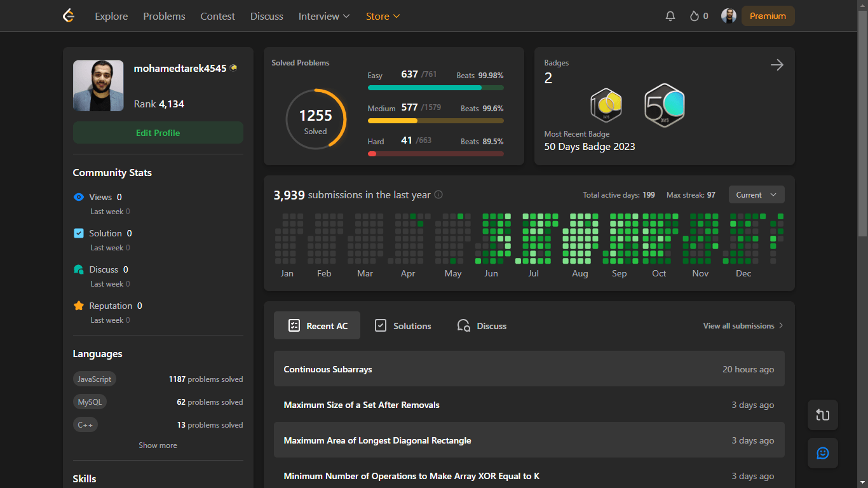Open Problems in the navbar
The height and width of the screenshot is (488, 868).
(x=164, y=16)
